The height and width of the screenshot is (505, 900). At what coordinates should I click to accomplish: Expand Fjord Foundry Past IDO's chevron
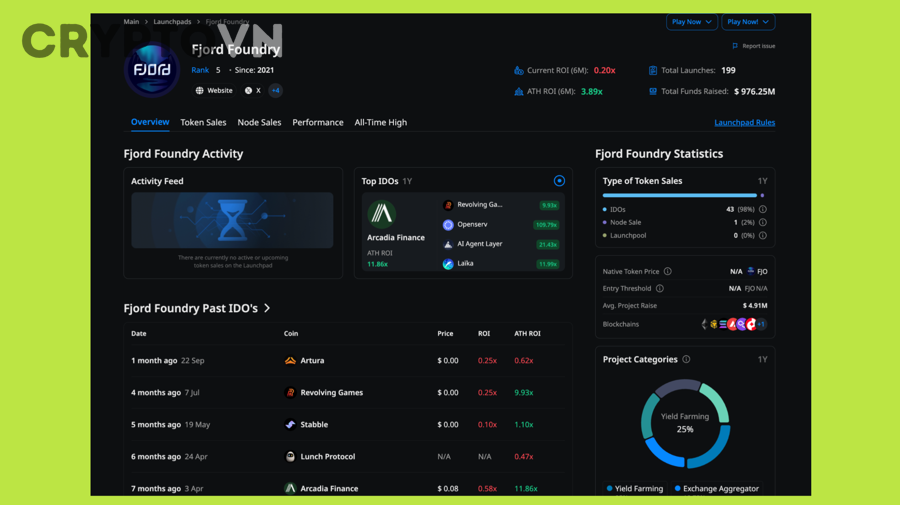tap(267, 308)
